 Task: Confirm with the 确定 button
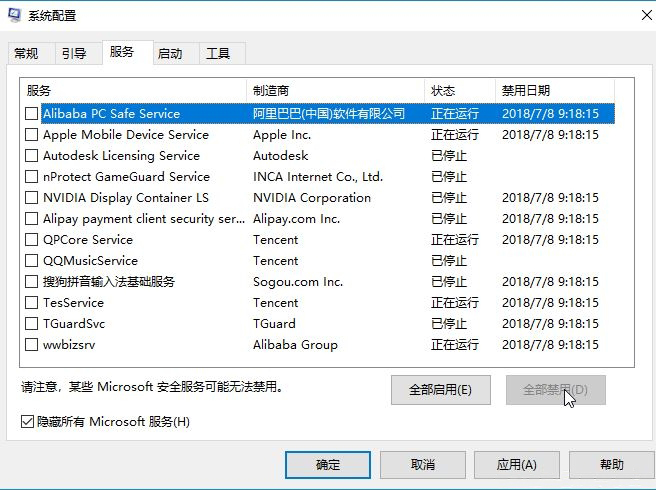coord(328,464)
